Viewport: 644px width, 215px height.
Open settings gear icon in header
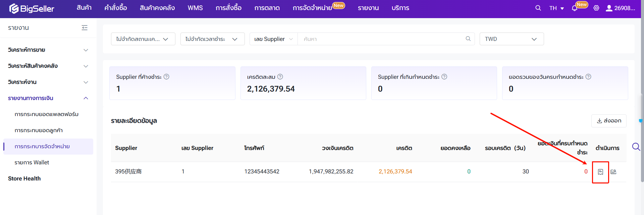(596, 8)
